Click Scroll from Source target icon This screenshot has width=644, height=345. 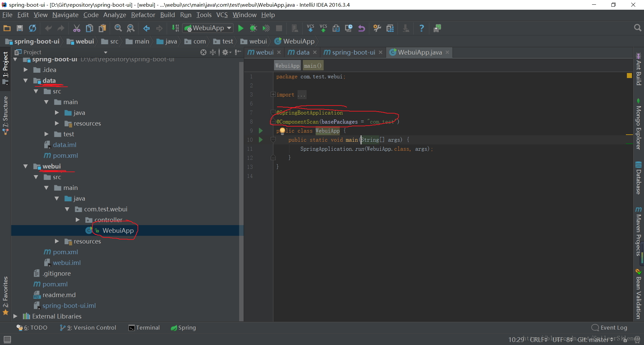[203, 52]
